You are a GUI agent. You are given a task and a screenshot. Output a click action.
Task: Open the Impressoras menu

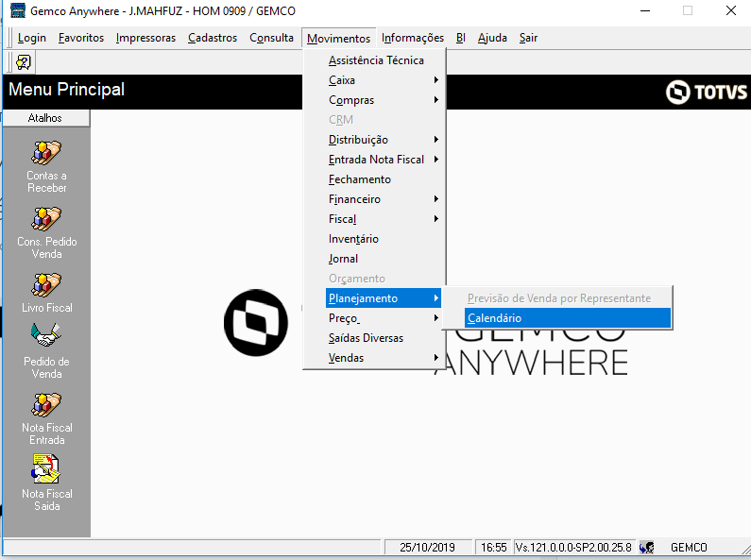145,38
